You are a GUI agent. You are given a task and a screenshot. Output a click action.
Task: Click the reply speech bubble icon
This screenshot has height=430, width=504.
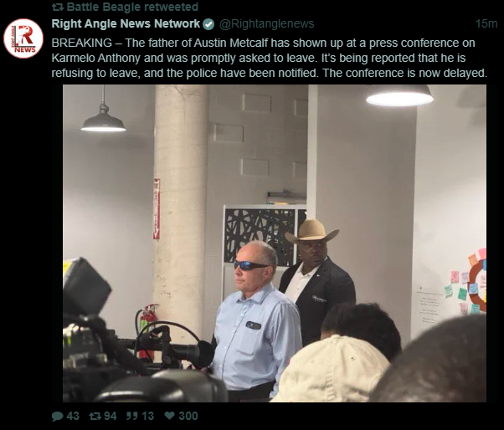click(x=57, y=416)
